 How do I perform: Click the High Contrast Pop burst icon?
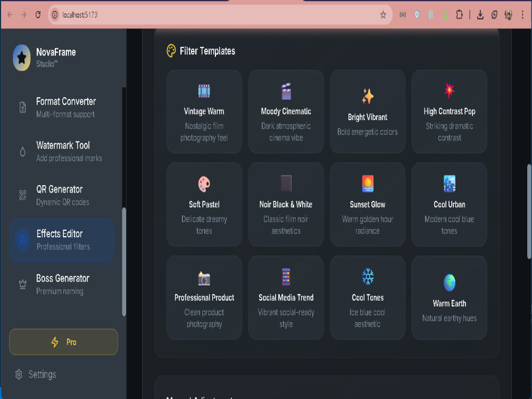coord(449,90)
